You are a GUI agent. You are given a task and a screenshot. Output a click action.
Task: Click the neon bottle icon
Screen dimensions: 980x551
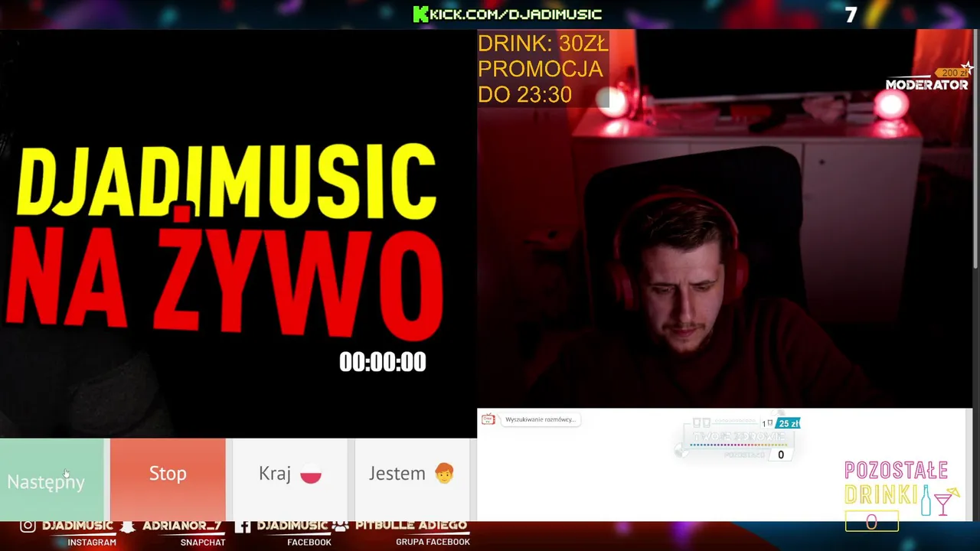point(926,500)
